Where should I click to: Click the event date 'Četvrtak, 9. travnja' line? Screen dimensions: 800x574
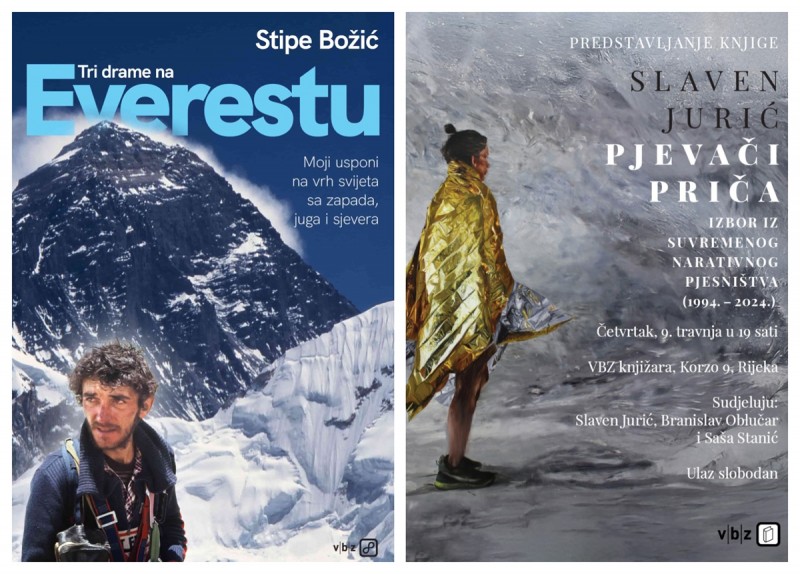coord(687,332)
